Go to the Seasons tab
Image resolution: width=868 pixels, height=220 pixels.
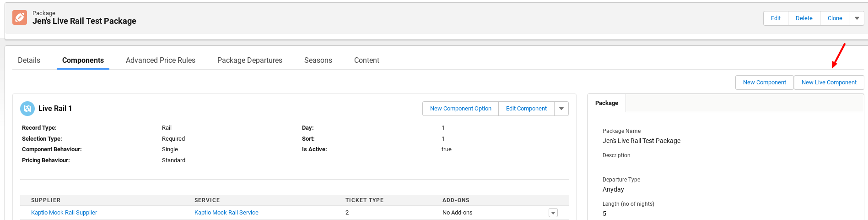pos(318,60)
